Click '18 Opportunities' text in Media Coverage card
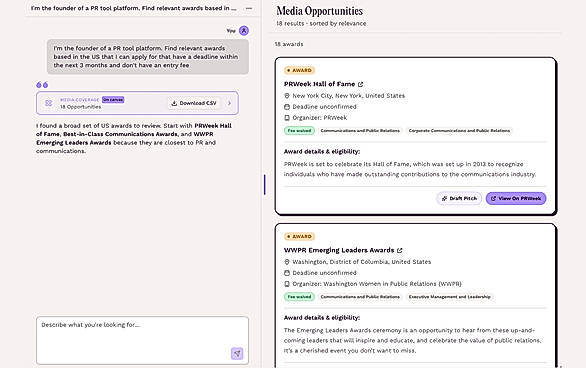 click(x=80, y=107)
